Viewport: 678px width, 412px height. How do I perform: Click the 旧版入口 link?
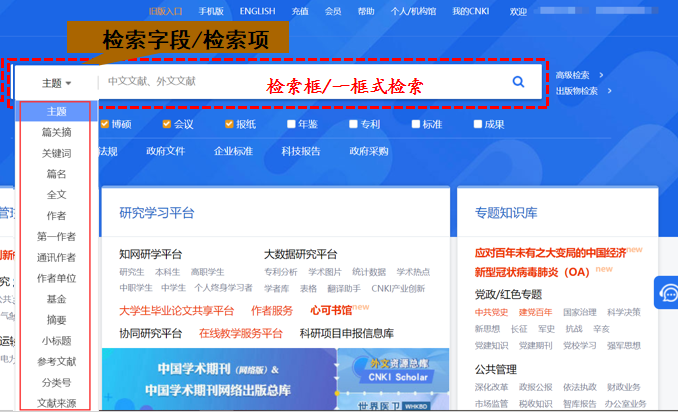165,11
